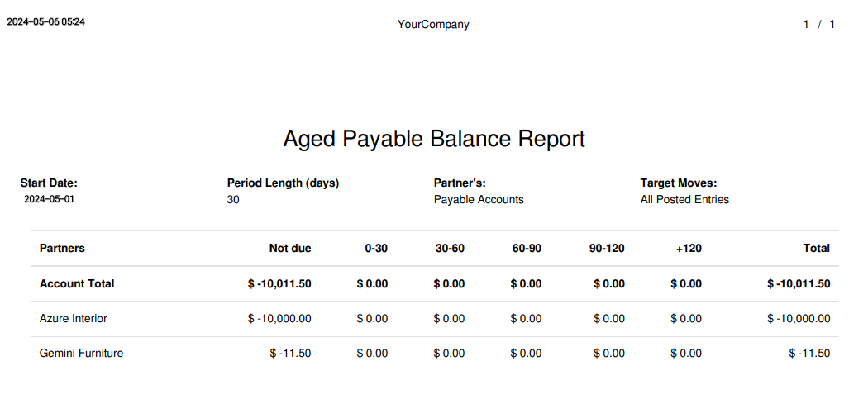Click the Not due column header
Image resolution: width=868 pixels, height=418 pixels.
pos(290,248)
